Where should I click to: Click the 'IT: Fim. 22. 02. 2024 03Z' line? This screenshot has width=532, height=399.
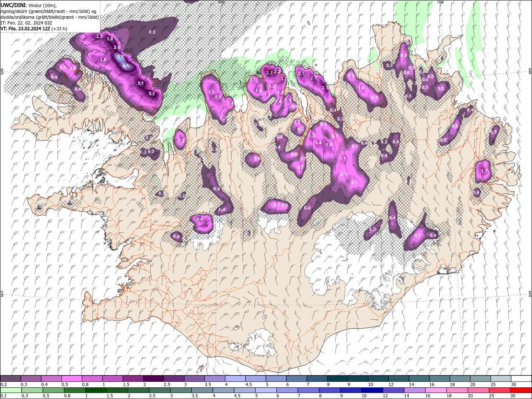pos(26,23)
